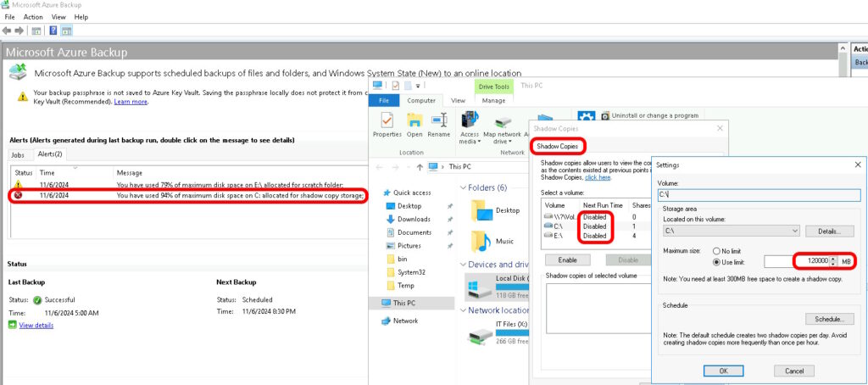This screenshot has height=385, width=868.
Task: Open the Action menu
Action: pos(33,17)
